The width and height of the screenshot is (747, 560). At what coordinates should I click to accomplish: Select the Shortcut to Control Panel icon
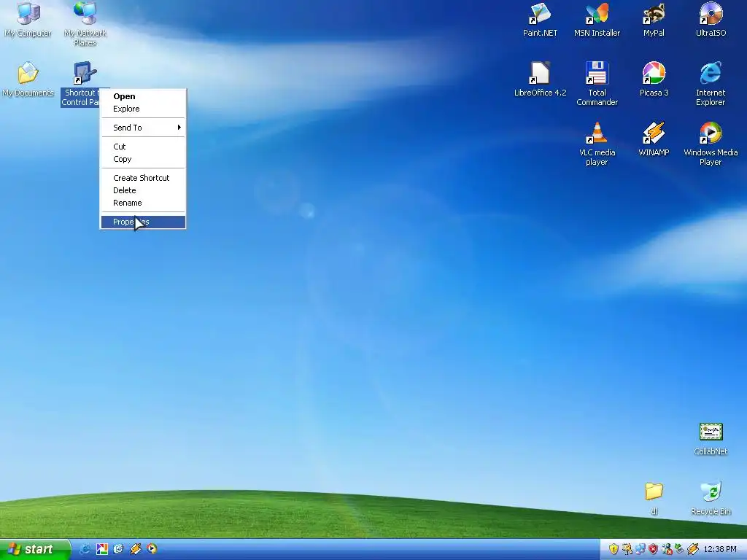tap(85, 83)
